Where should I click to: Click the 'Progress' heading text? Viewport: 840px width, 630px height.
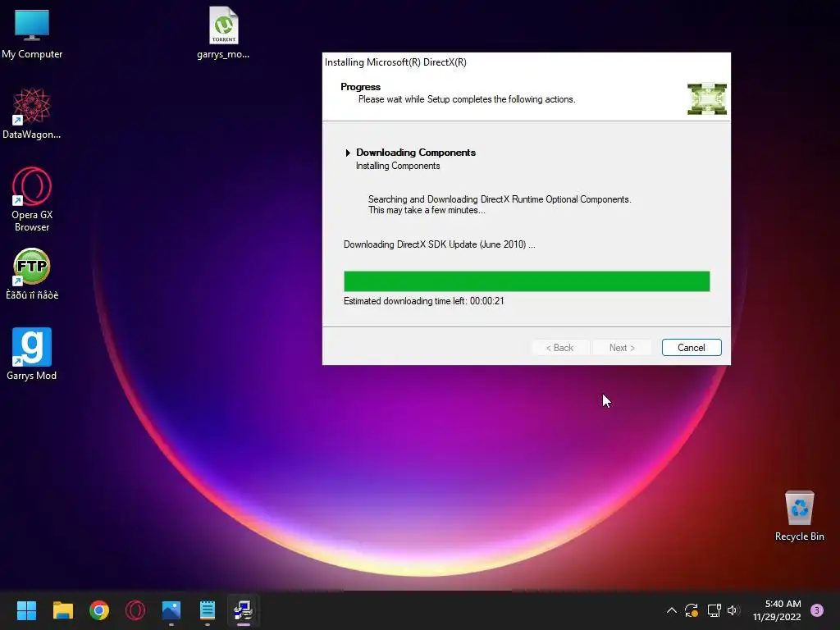tap(361, 87)
